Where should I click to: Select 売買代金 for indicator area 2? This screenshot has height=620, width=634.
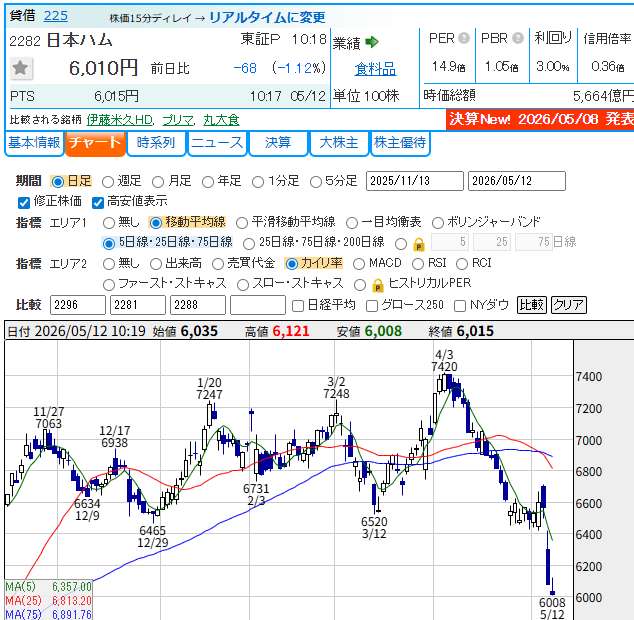(x=218, y=264)
